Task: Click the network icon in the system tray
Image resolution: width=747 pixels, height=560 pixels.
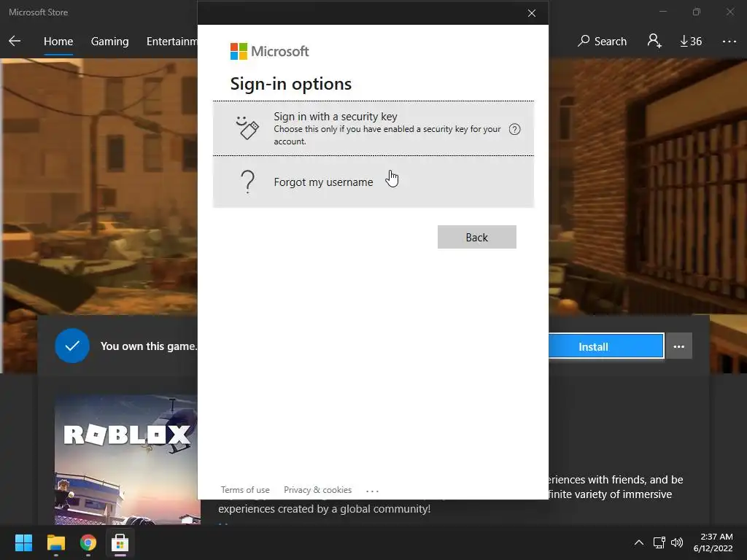Action: (x=659, y=542)
